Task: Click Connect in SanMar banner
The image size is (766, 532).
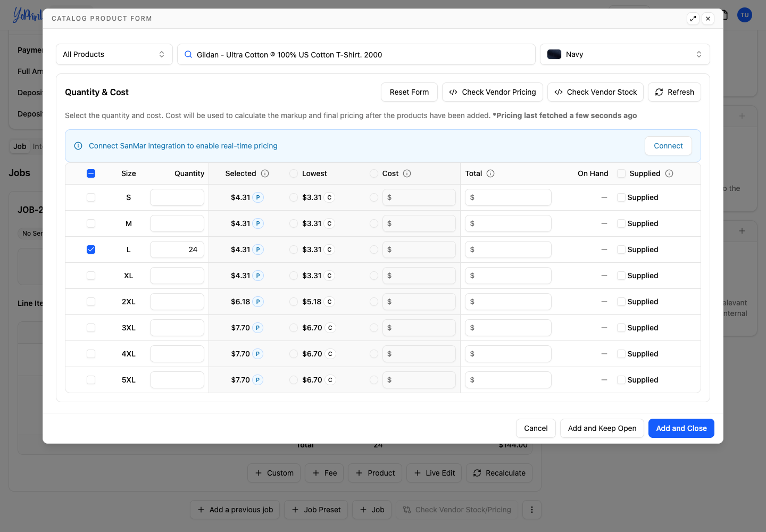Action: click(x=668, y=146)
